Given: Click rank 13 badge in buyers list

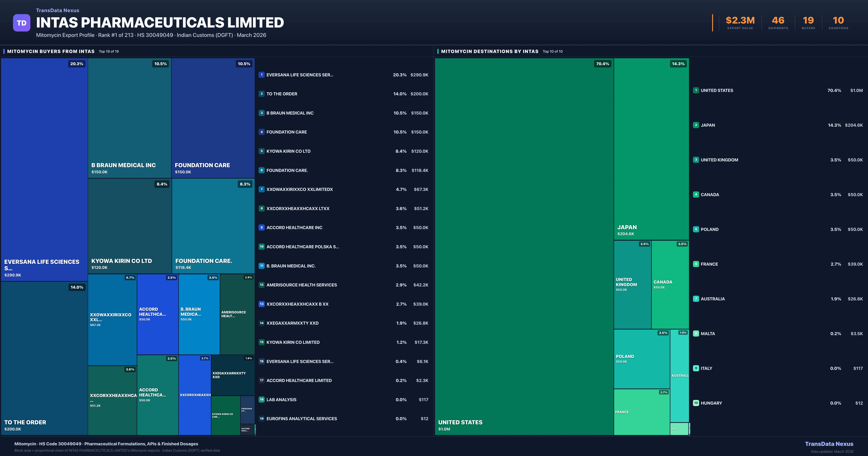Looking at the screenshot, I should [261, 304].
